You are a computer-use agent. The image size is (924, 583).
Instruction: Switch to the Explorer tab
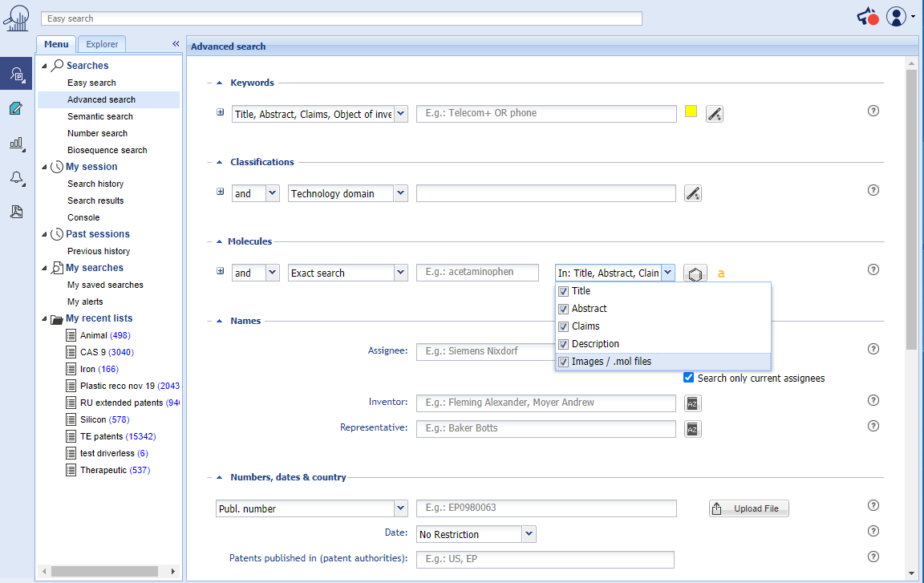(102, 44)
